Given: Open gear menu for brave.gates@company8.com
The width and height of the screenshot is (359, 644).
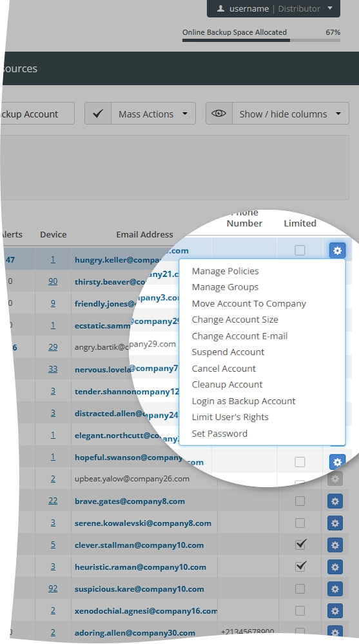Looking at the screenshot, I should tap(335, 501).
